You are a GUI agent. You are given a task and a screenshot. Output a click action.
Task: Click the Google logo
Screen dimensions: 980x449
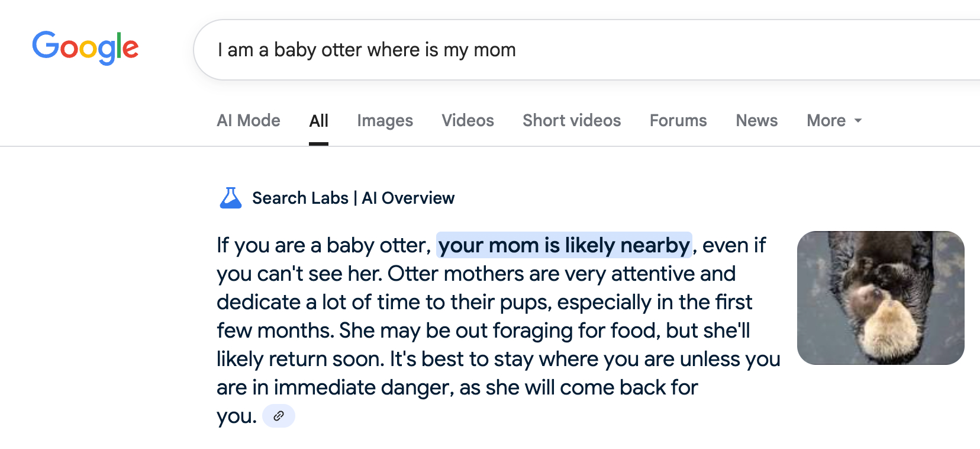[x=85, y=47]
